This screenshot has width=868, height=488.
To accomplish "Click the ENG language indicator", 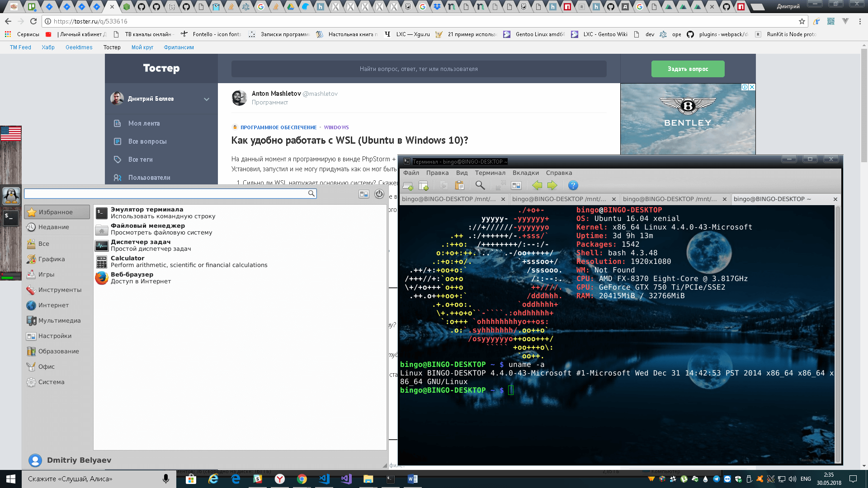I will 806,479.
